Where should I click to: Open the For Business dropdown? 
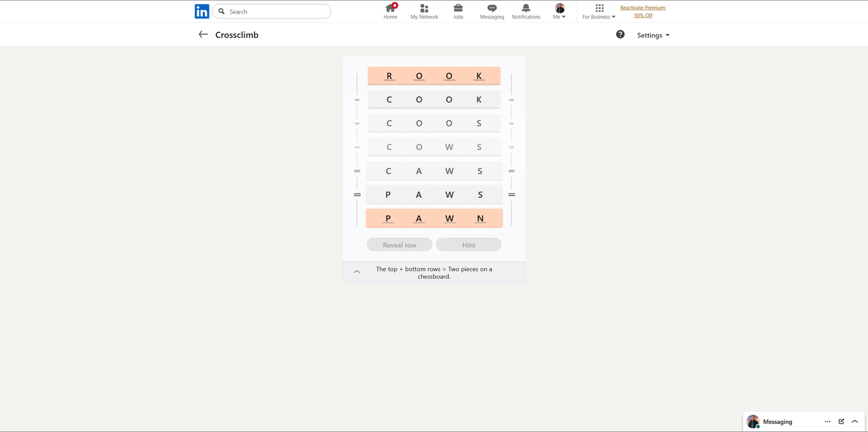(599, 11)
